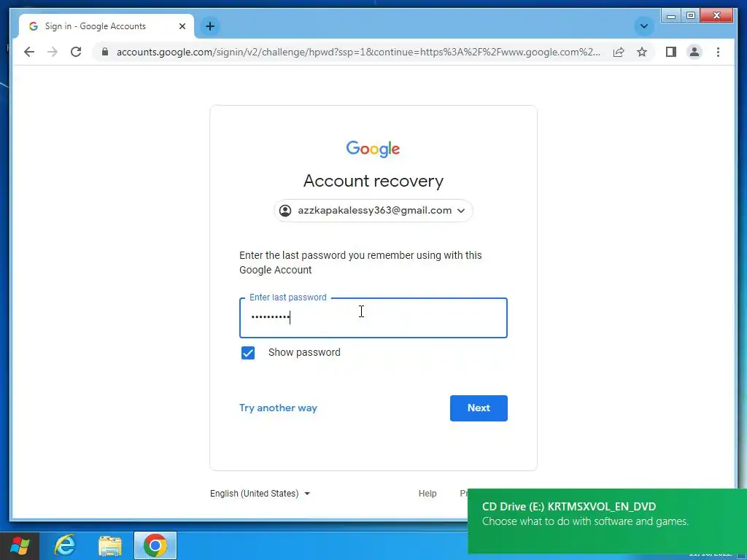Open a new tab with the plus button
The width and height of the screenshot is (747, 560).
210,26
